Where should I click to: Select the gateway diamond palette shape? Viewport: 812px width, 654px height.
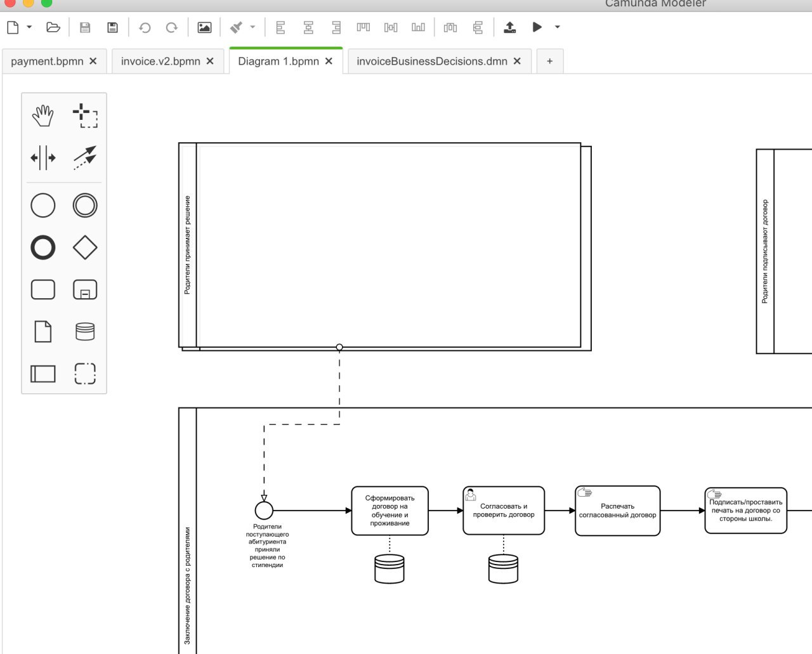click(x=85, y=247)
